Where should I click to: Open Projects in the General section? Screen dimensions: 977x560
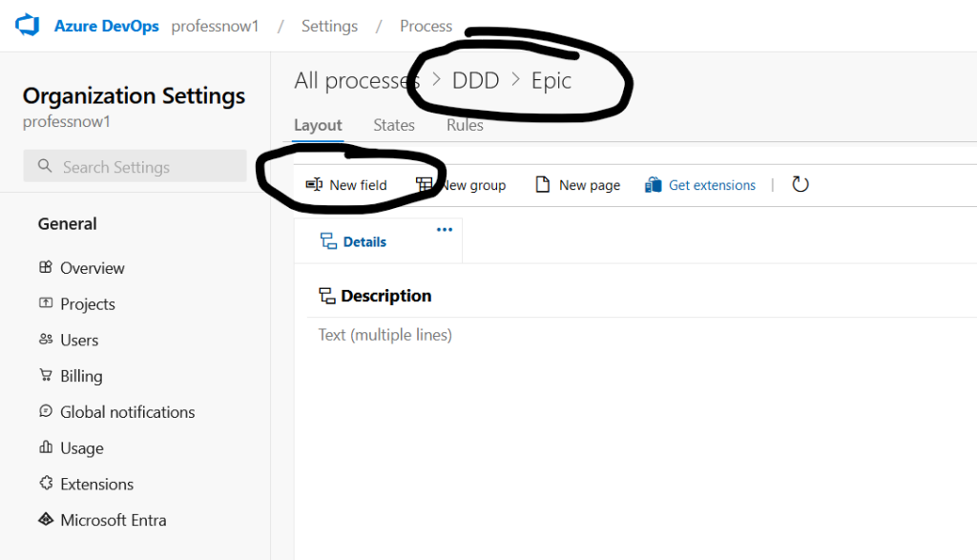(x=87, y=304)
